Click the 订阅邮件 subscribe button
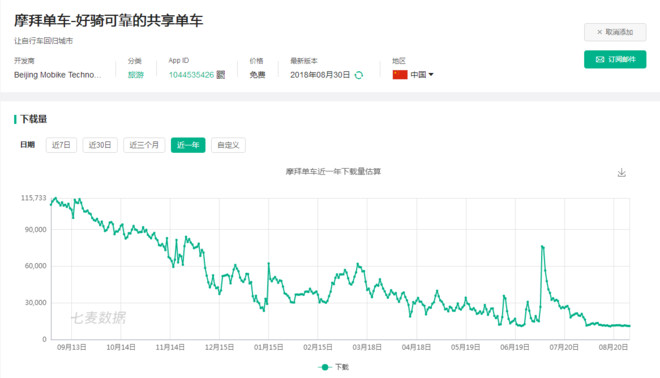 tap(615, 59)
